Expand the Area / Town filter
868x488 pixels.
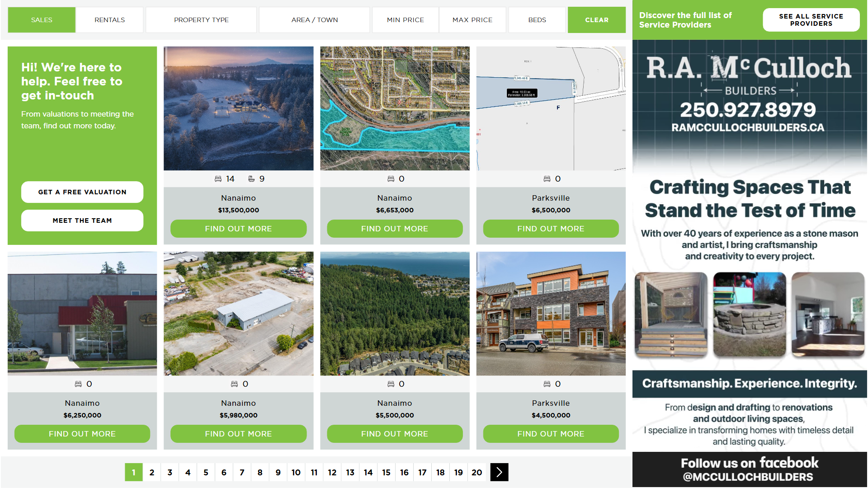314,20
